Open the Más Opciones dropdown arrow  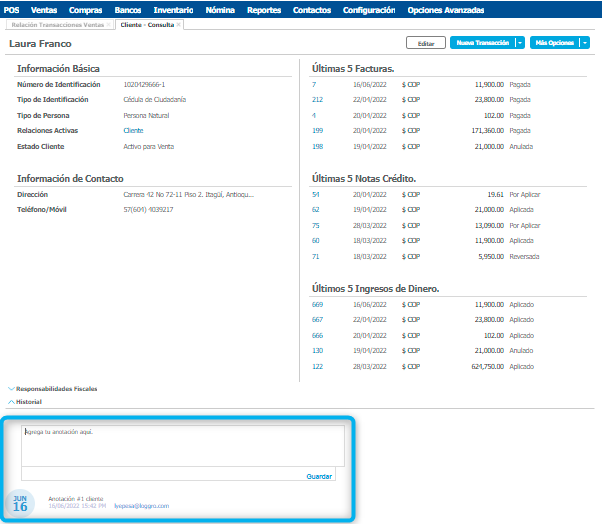click(x=584, y=43)
